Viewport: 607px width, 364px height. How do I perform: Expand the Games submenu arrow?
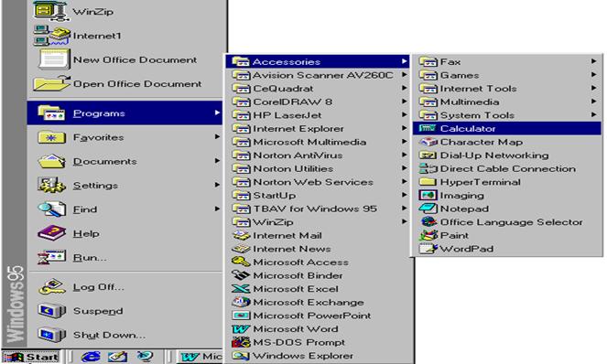(593, 74)
